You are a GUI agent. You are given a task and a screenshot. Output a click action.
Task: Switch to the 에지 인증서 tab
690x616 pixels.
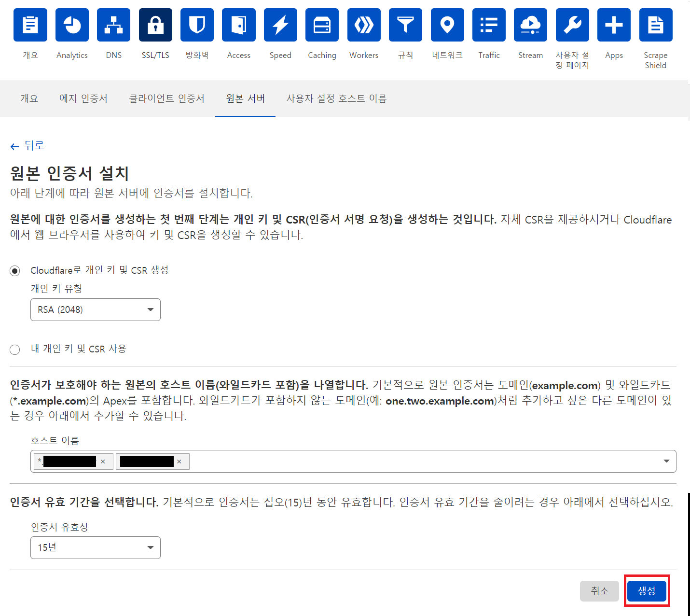coord(83,98)
